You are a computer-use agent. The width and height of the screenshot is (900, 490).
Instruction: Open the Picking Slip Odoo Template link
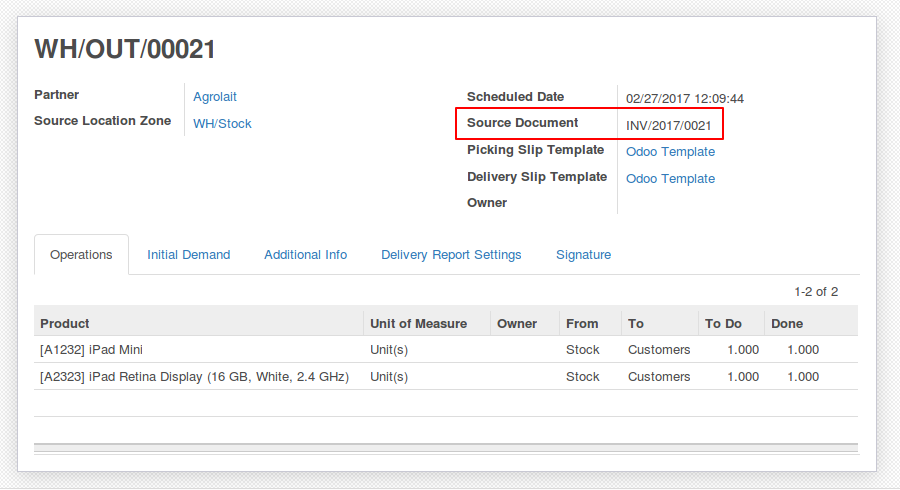(x=670, y=151)
